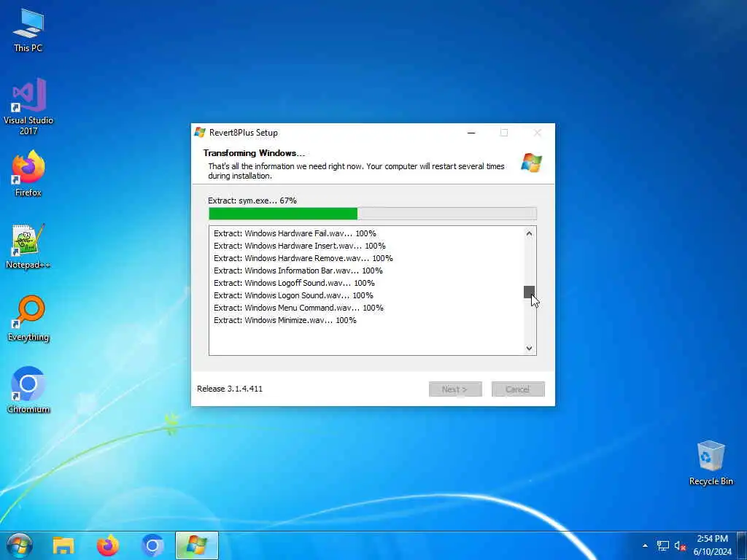The width and height of the screenshot is (747, 560).
Task: Click the log scrollbar up arrow
Action: (x=530, y=233)
